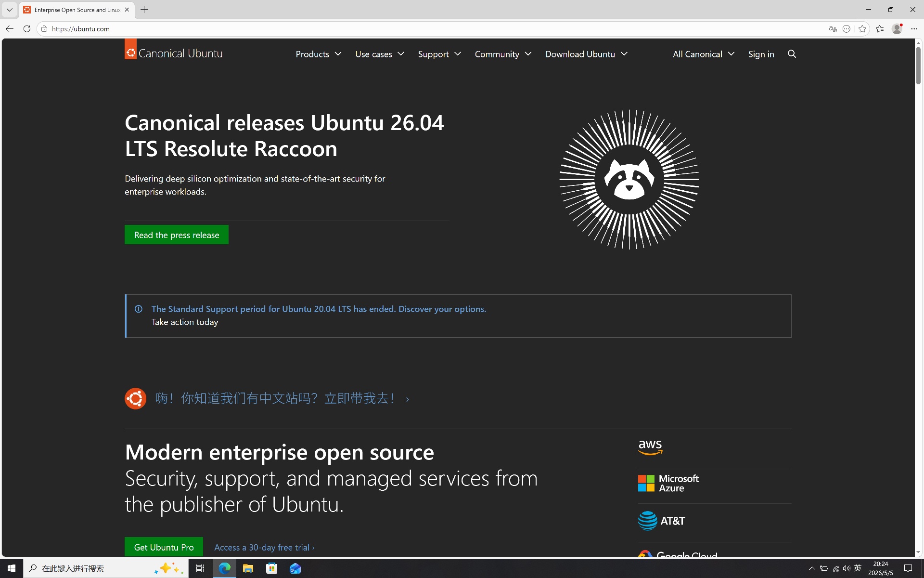Open the tab actions menu arrow

[x=9, y=10]
